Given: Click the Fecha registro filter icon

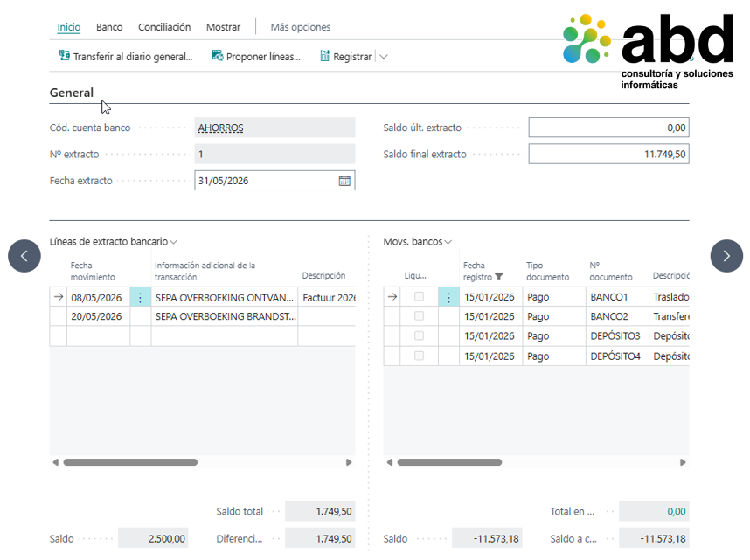Looking at the screenshot, I should click(499, 276).
